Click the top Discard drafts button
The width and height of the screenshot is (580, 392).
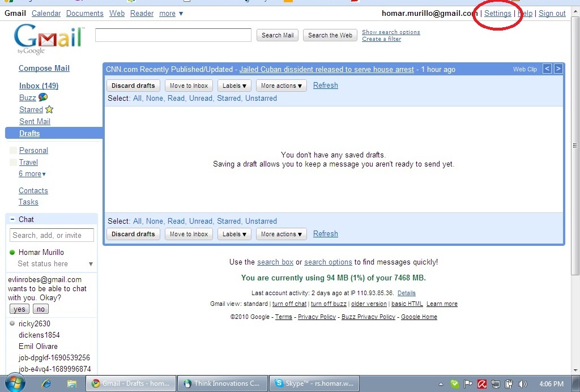133,86
